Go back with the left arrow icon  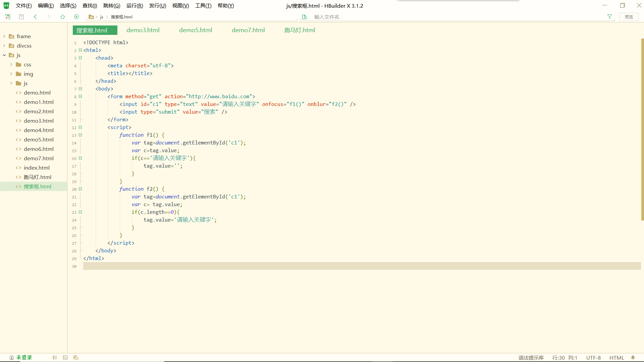pyautogui.click(x=35, y=17)
